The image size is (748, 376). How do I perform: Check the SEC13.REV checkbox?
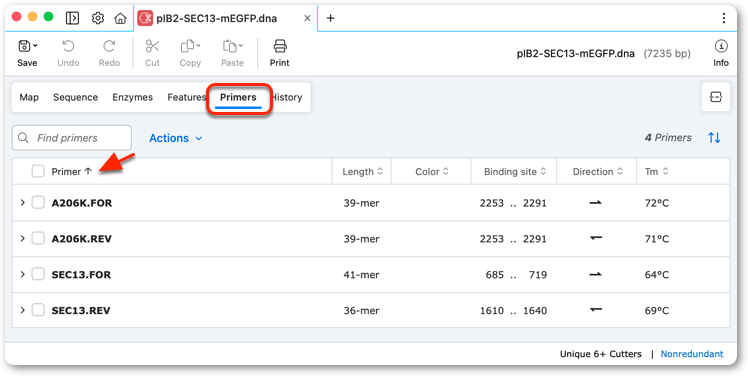point(38,310)
